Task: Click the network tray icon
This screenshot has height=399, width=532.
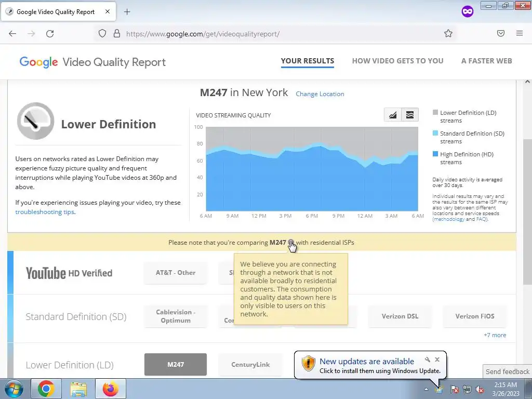Action: pyautogui.click(x=467, y=390)
